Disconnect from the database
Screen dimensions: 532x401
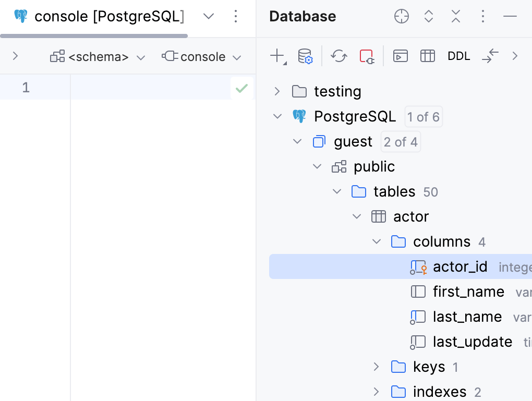(367, 56)
